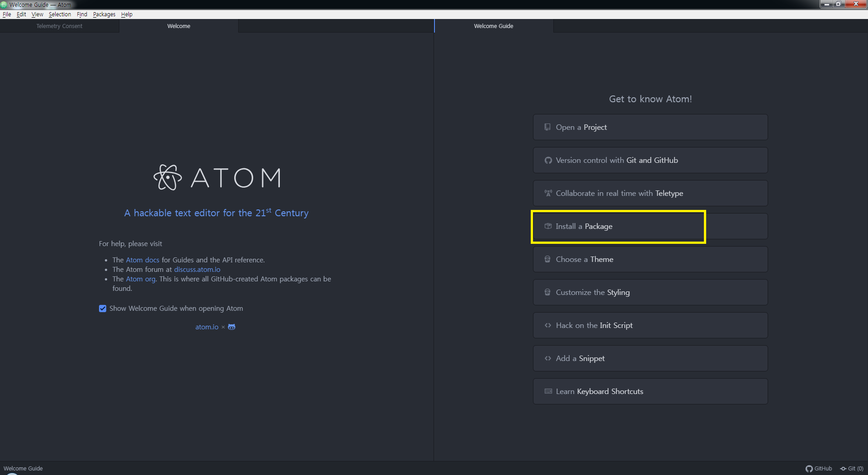868x475 pixels.
Task: Expand Hack on the Init Script
Action: pos(650,325)
